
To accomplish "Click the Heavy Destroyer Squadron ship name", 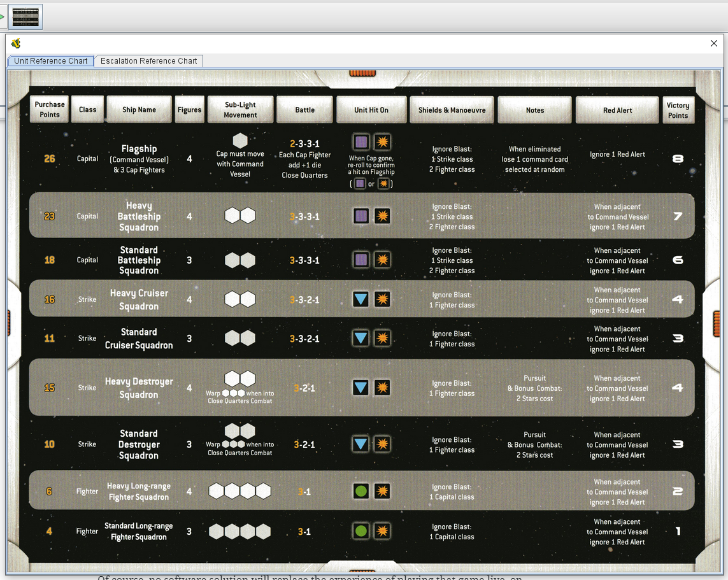I will pyautogui.click(x=139, y=388).
